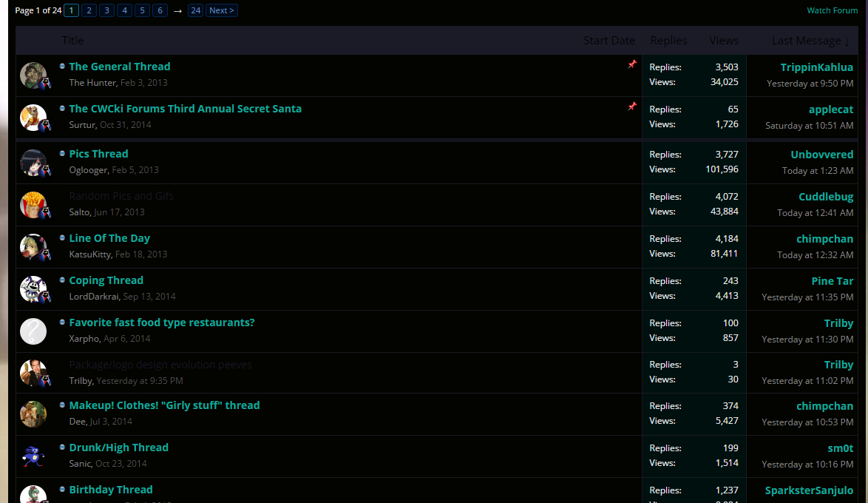The image size is (868, 503).
Task: Open last poster sm0t's profile
Action: point(841,449)
